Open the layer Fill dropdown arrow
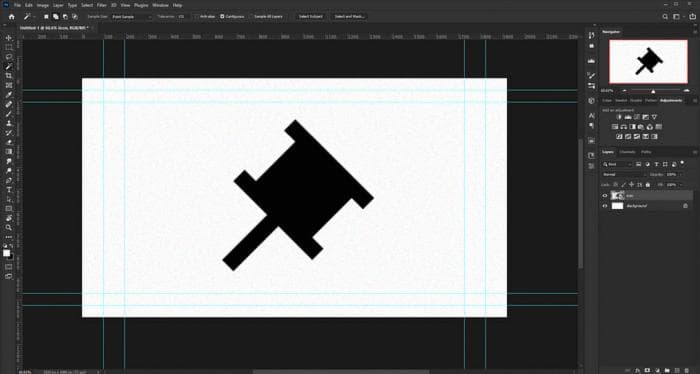 pyautogui.click(x=681, y=185)
